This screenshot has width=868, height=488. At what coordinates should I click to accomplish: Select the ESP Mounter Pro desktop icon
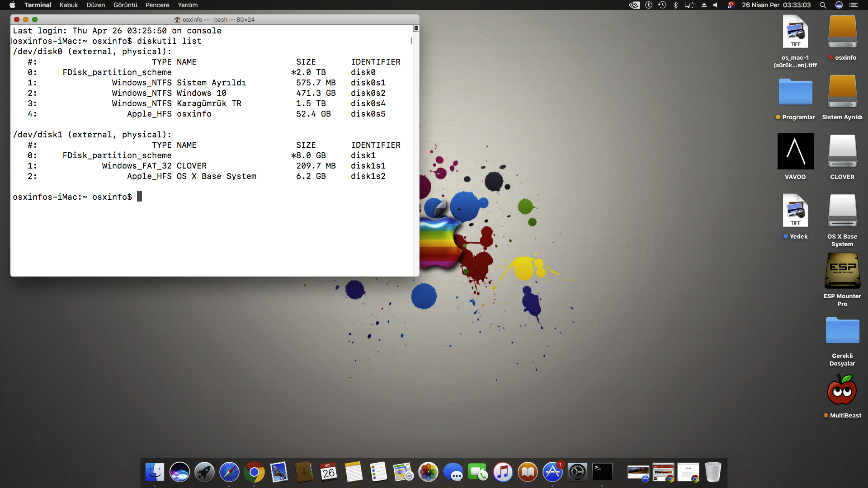(x=842, y=271)
